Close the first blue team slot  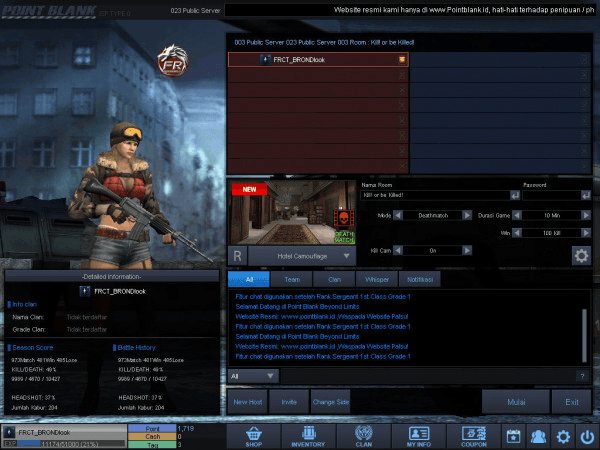[584, 59]
